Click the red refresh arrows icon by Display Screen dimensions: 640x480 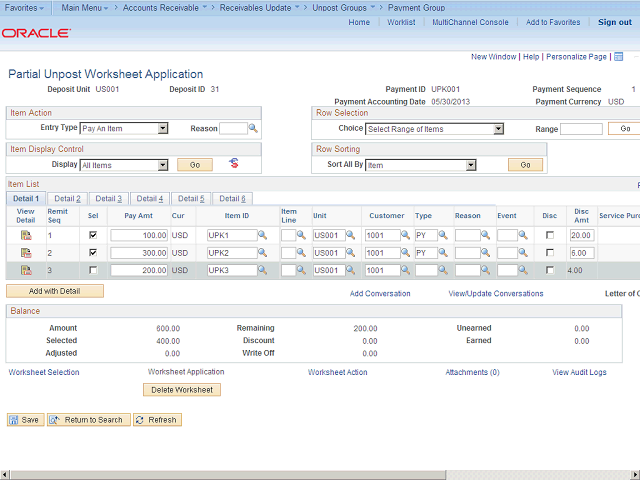234,163
